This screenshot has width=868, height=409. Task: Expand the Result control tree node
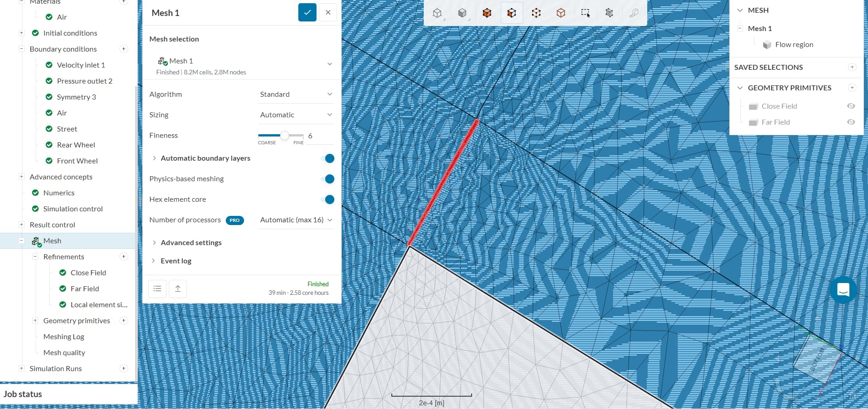(21, 225)
